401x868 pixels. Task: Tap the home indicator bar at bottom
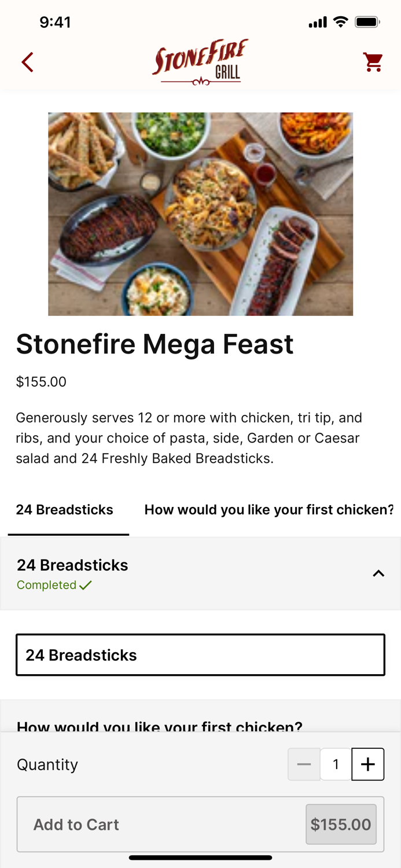(200, 858)
